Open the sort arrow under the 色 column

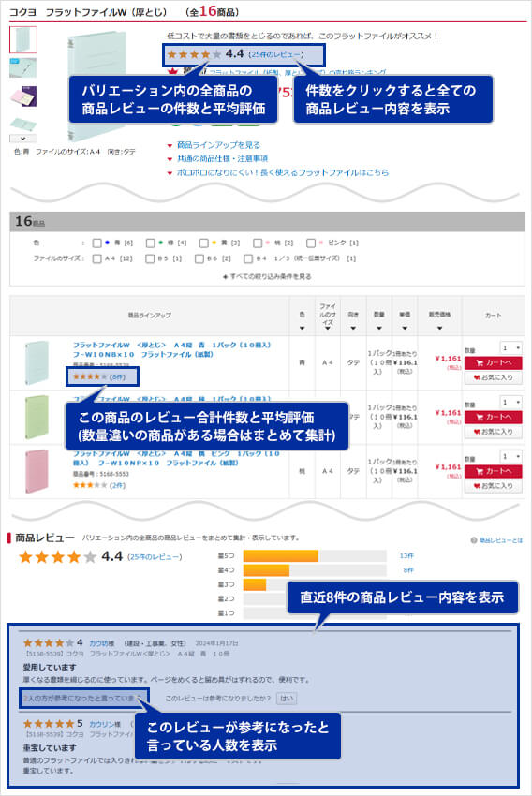click(x=302, y=329)
